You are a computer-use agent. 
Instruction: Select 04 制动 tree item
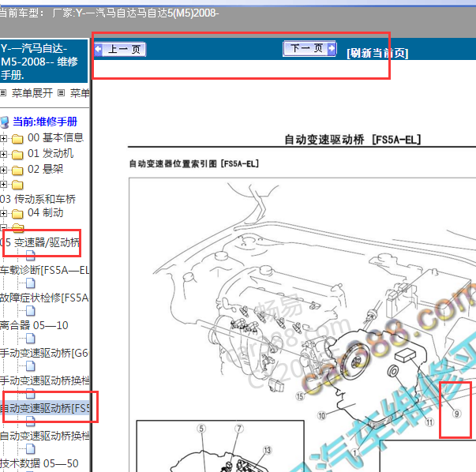tap(45, 213)
